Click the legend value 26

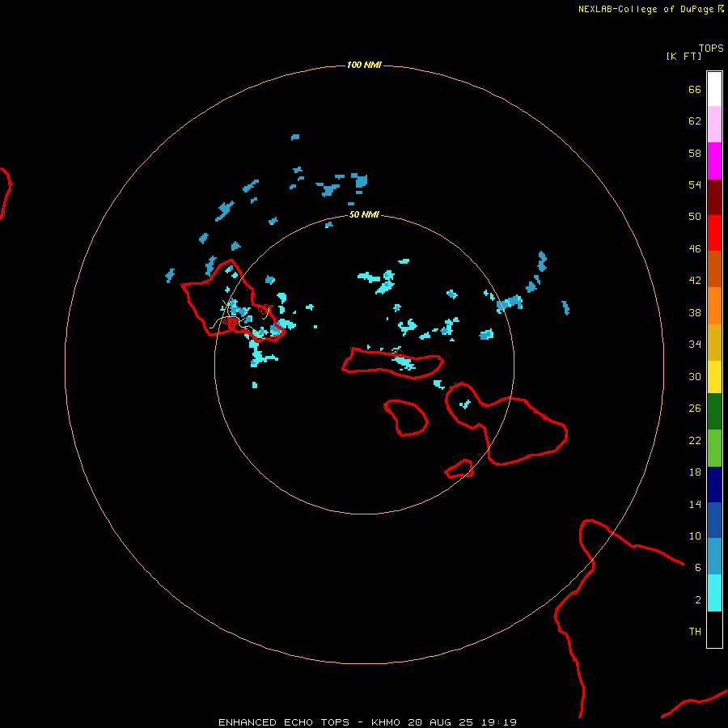(x=695, y=408)
